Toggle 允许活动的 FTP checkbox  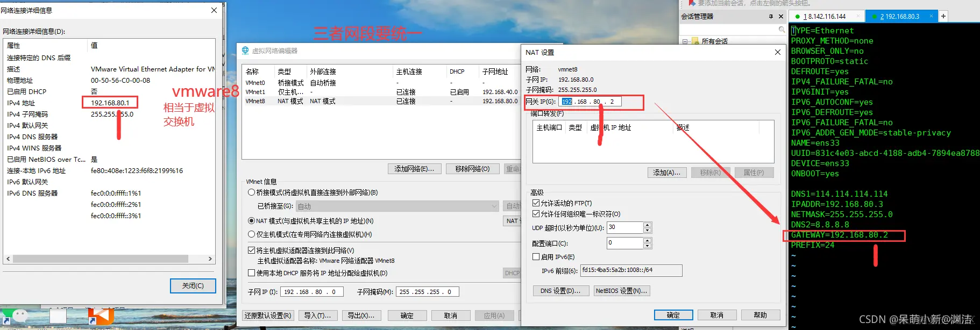pos(536,203)
